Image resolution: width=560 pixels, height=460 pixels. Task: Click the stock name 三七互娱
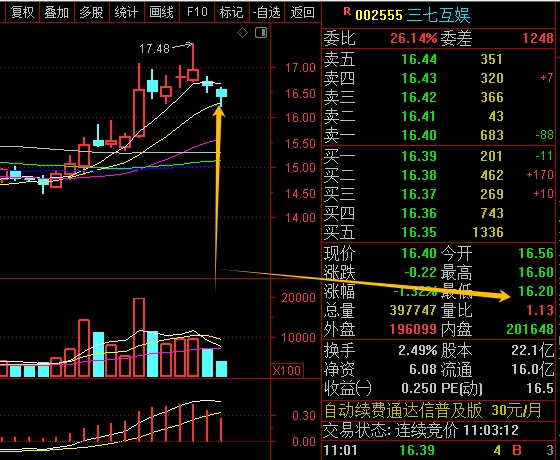438,15
